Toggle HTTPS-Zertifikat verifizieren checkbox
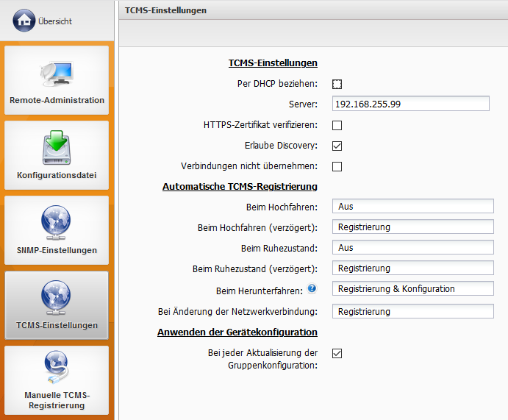 tap(337, 125)
